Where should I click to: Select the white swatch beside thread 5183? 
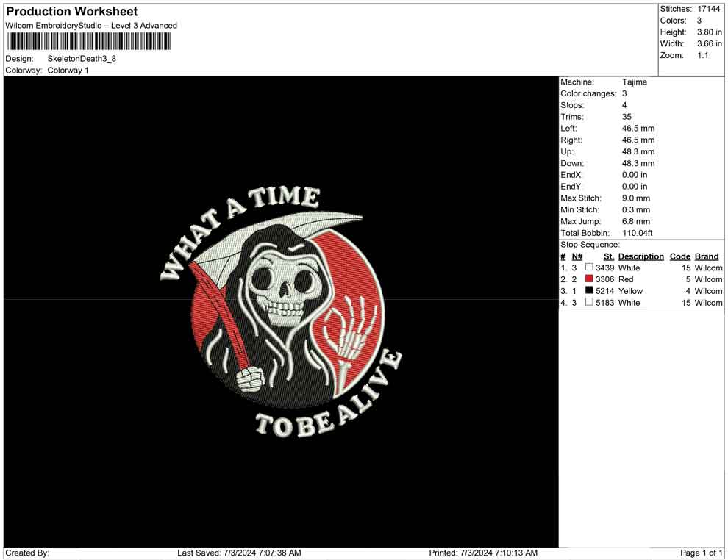point(589,303)
